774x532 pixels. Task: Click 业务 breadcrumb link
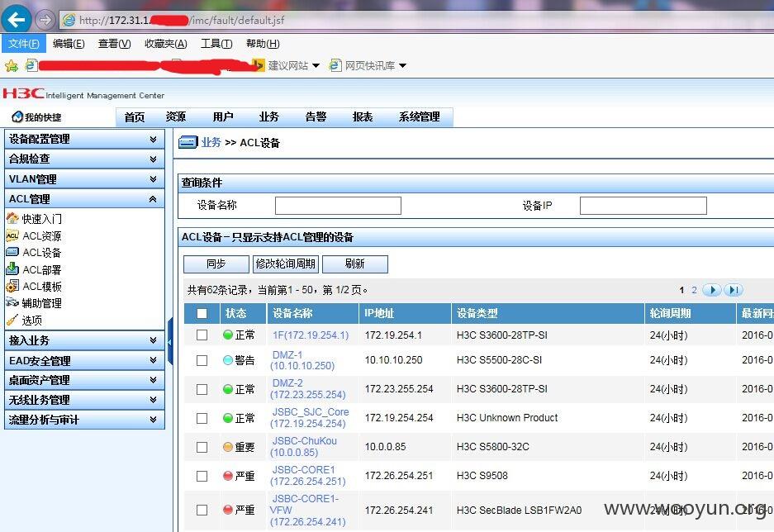(x=211, y=142)
